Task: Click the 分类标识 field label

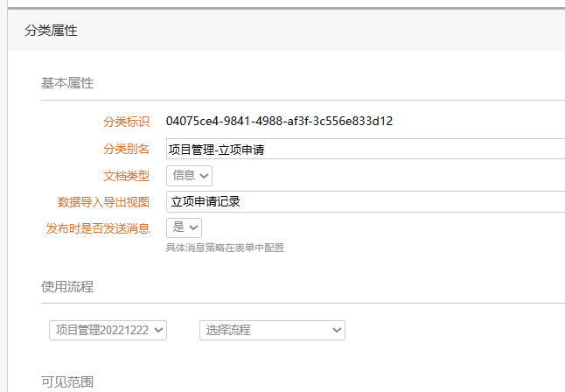Action: click(x=127, y=121)
